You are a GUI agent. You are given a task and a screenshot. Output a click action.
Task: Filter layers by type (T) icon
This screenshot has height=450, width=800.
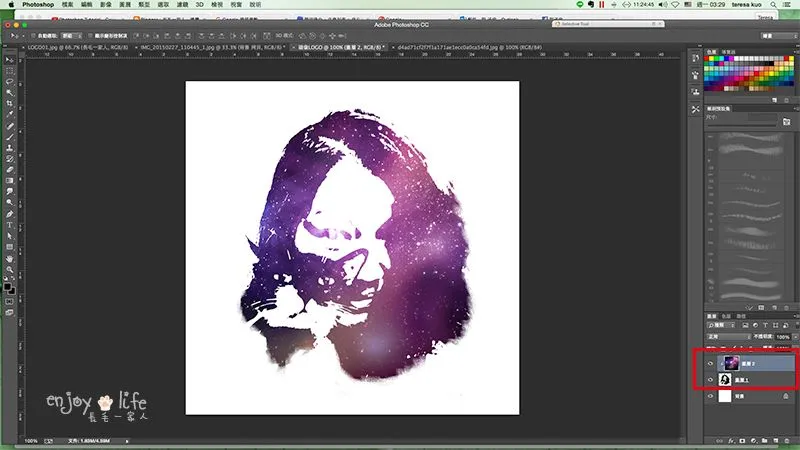click(x=765, y=326)
